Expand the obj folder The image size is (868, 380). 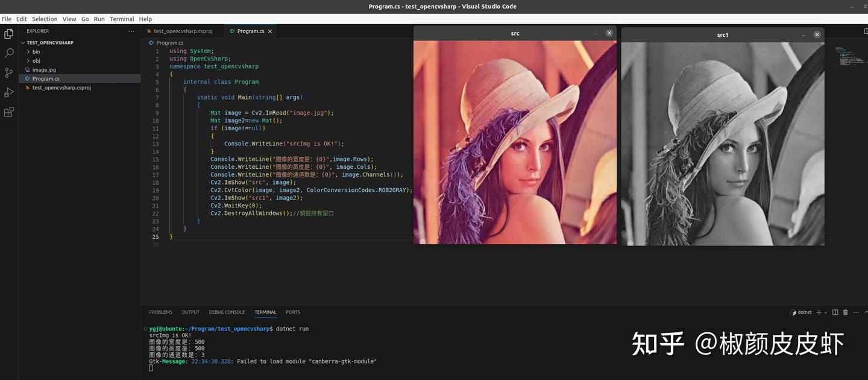(36, 60)
